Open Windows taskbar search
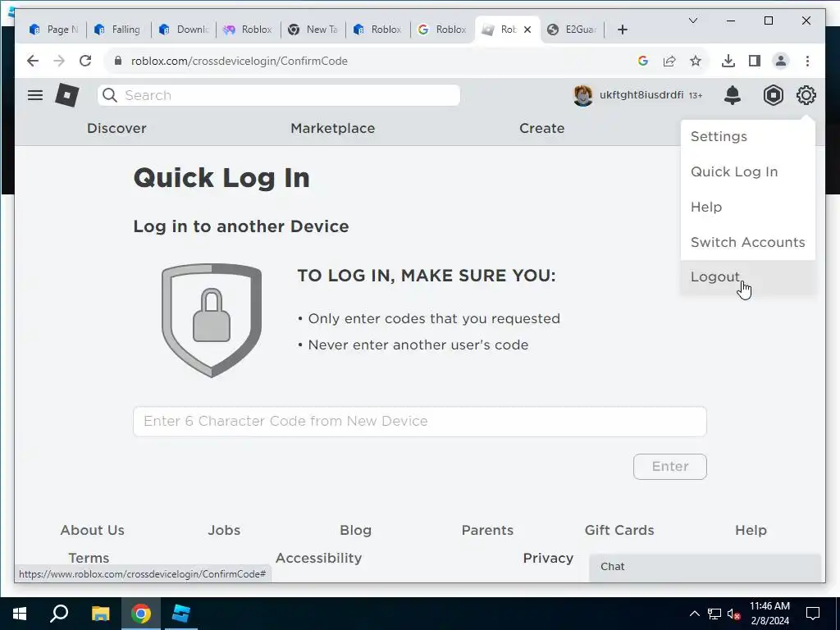This screenshot has width=840, height=630. (x=59, y=614)
